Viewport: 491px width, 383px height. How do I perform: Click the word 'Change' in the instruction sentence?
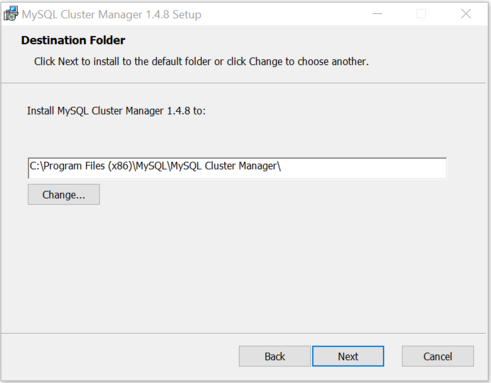point(266,61)
